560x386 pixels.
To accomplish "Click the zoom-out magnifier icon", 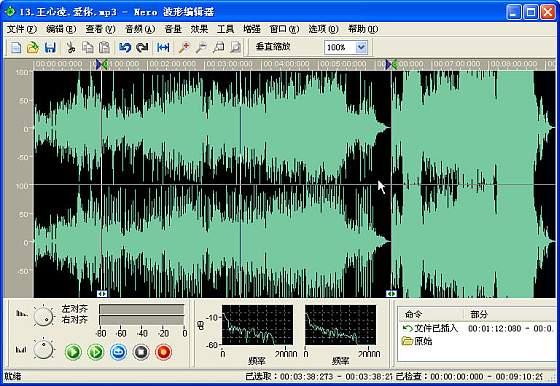I will coord(201,47).
